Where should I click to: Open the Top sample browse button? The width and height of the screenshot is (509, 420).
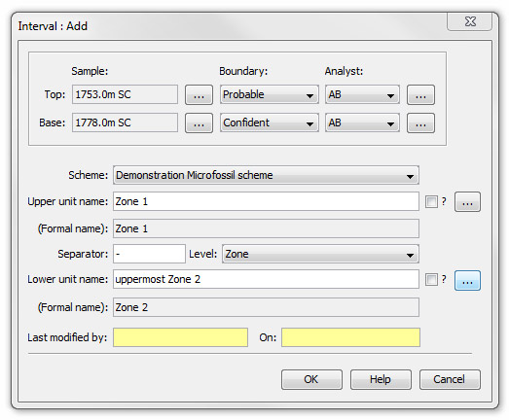tap(199, 94)
